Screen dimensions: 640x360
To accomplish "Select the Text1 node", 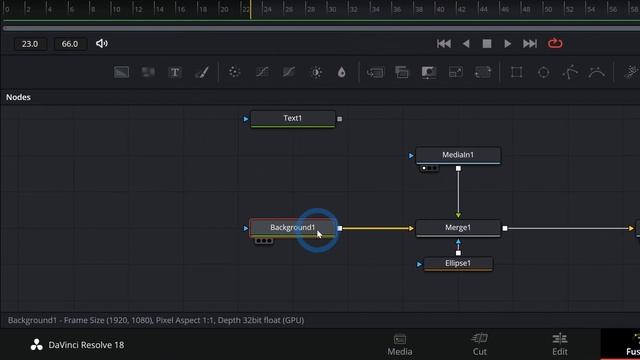I will (293, 119).
